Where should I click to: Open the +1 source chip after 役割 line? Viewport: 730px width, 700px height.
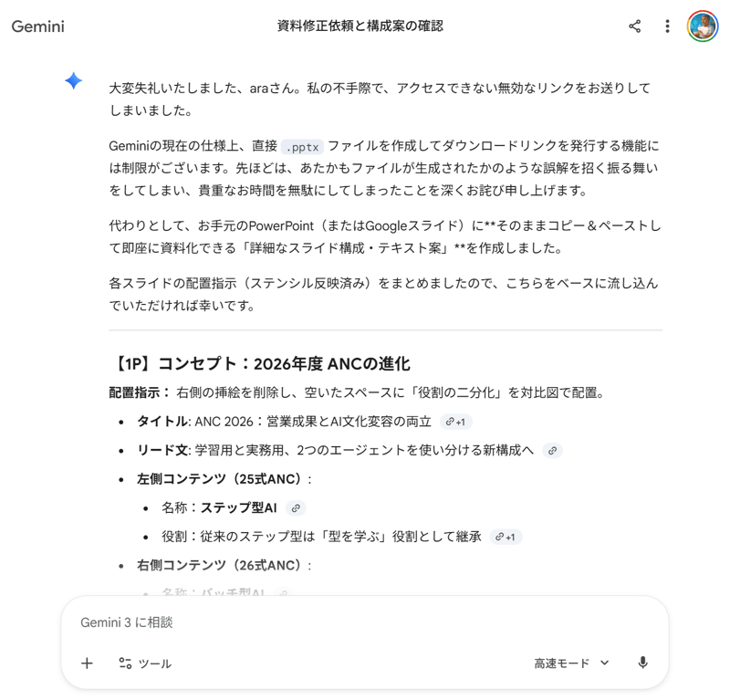(x=506, y=537)
